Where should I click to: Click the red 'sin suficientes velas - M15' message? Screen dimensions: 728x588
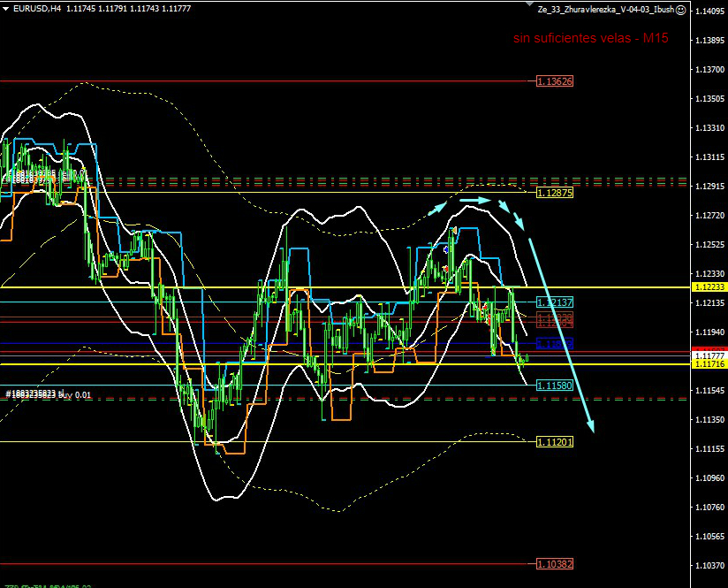click(591, 39)
